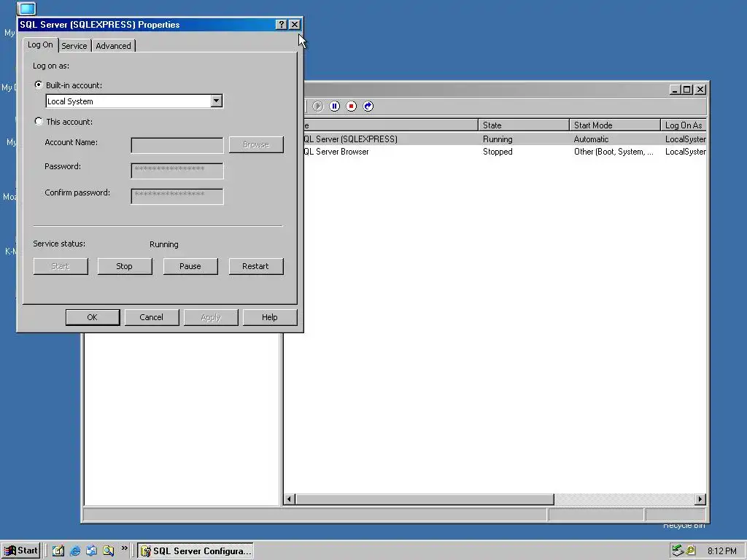Click Cancel in the Properties dialog
This screenshot has width=747, height=560.
(152, 317)
